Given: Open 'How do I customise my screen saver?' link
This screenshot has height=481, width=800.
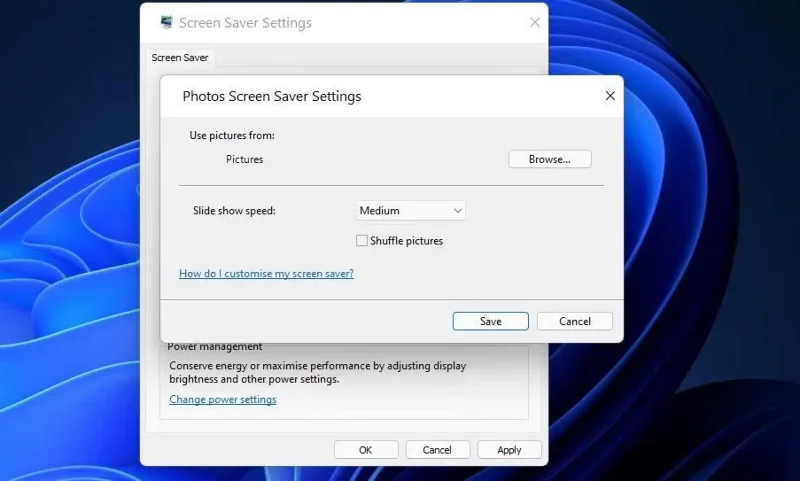Looking at the screenshot, I should click(x=266, y=273).
